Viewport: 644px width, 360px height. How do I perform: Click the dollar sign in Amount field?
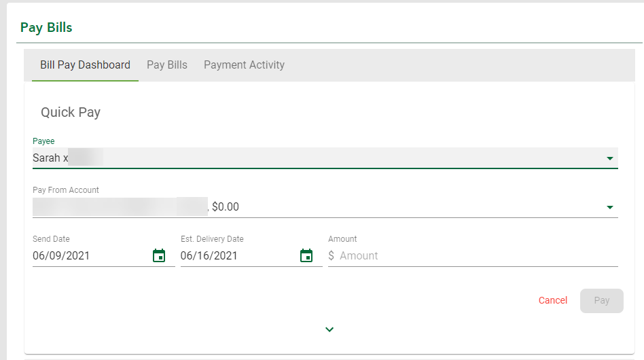[x=331, y=255]
